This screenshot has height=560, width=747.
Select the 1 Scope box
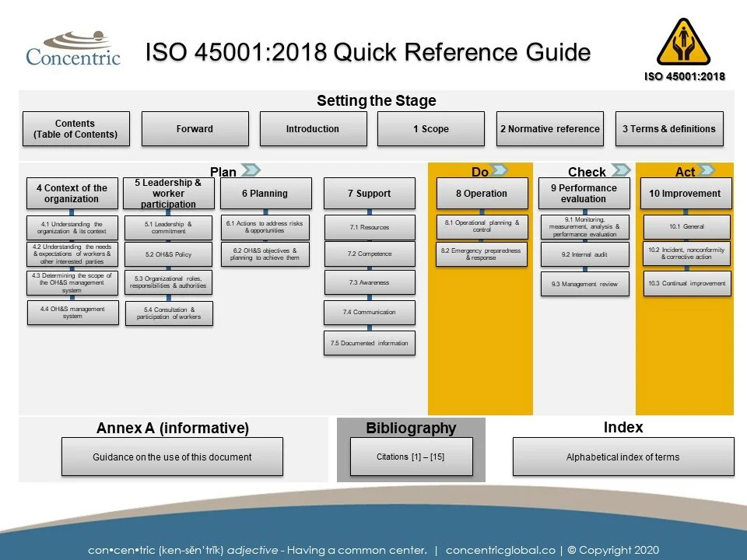tap(431, 128)
